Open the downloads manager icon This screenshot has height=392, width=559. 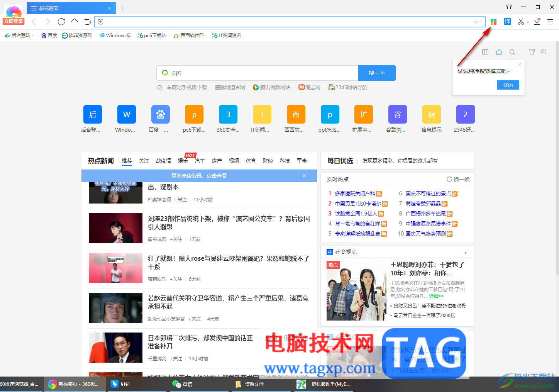coord(537,22)
